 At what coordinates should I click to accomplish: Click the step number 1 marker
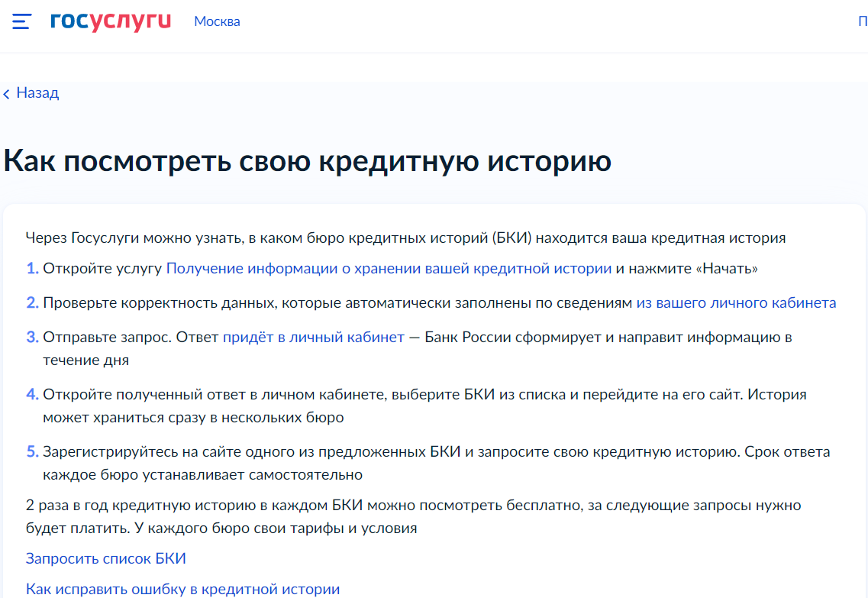point(32,269)
